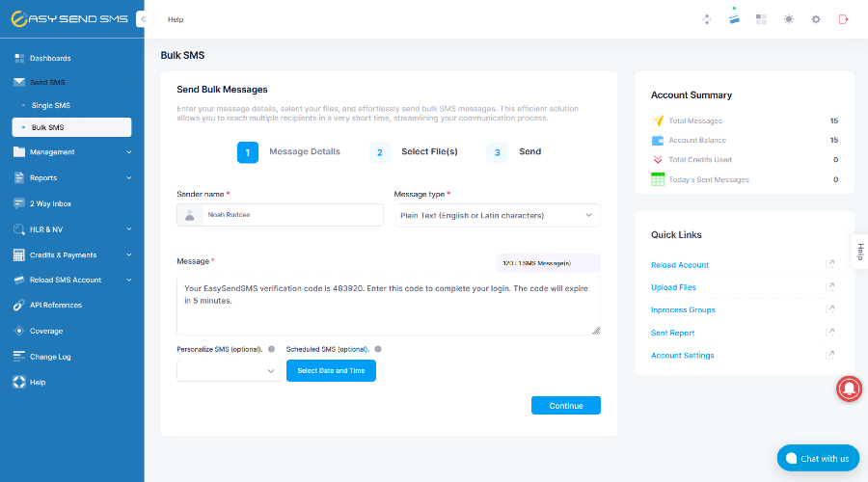Click into the Message text area
This screenshot has height=482, width=868.
point(389,306)
